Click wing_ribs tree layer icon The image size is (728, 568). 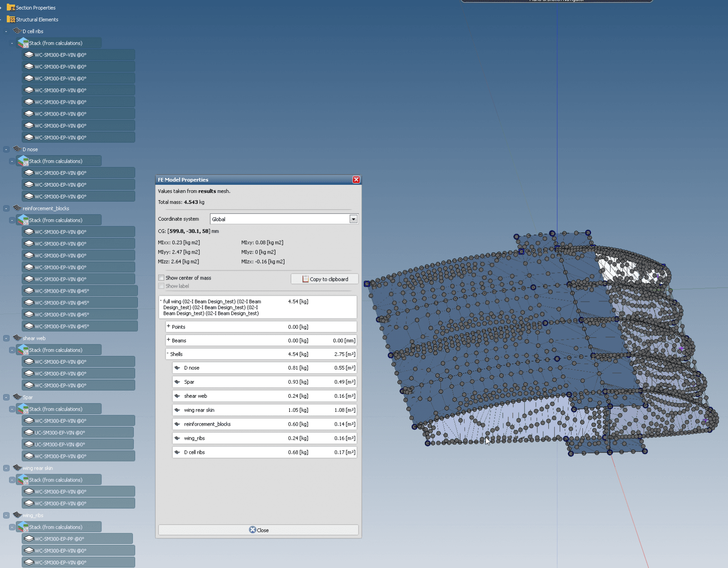pos(17,515)
